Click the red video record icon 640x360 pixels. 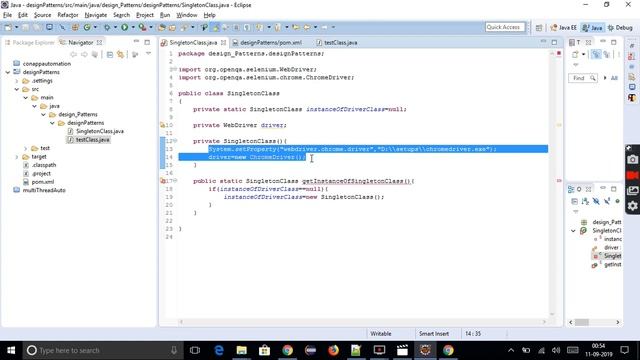click(x=632, y=175)
